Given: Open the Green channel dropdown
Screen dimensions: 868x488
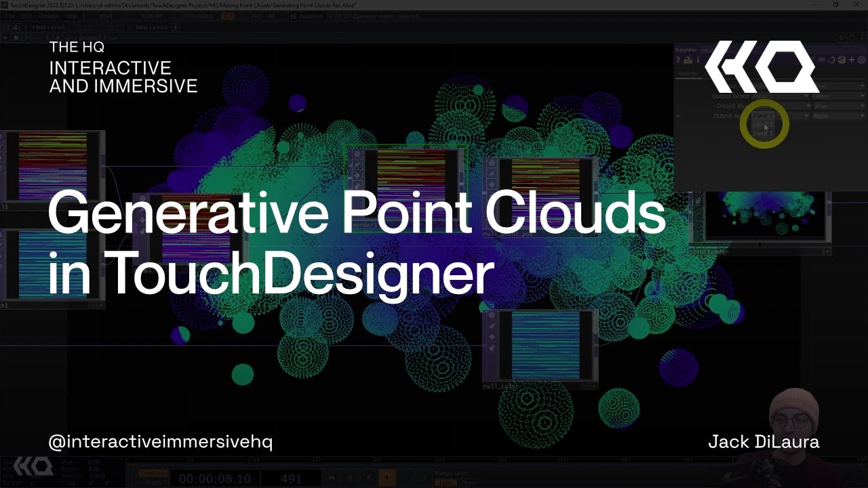Looking at the screenshot, I should coord(840,96).
